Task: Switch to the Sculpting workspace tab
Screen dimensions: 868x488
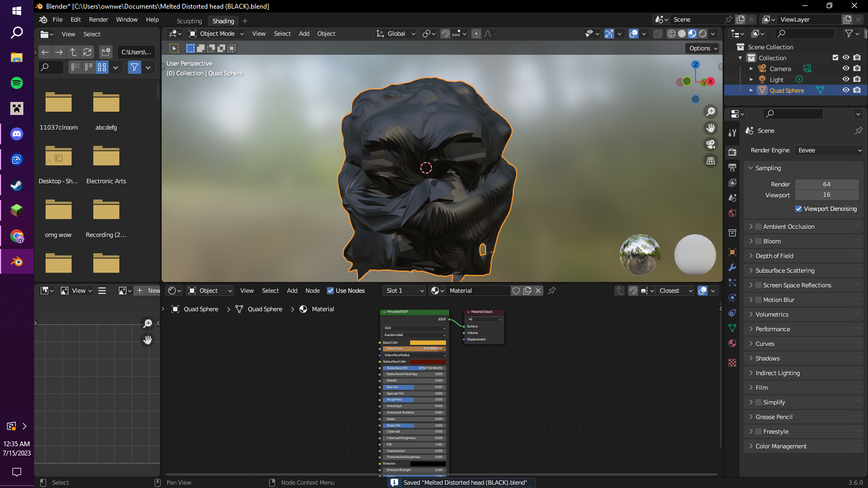Action: 189,21
